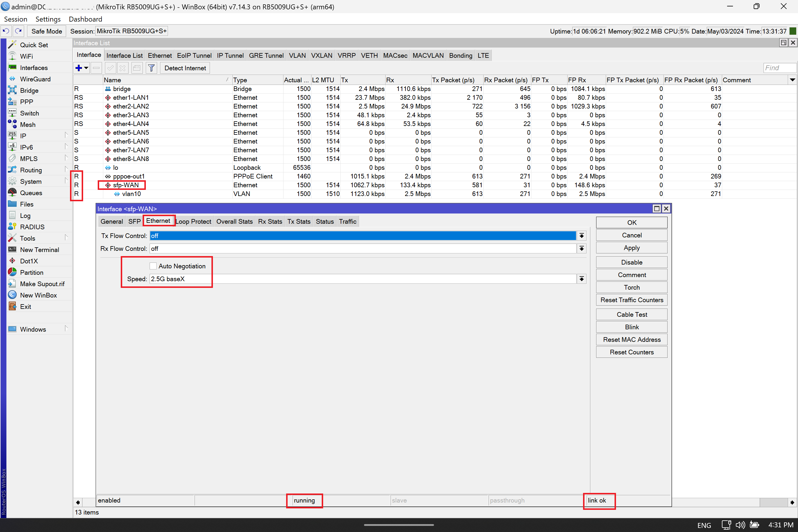Open Bridge in the sidebar menu
The image size is (798, 532).
29,91
